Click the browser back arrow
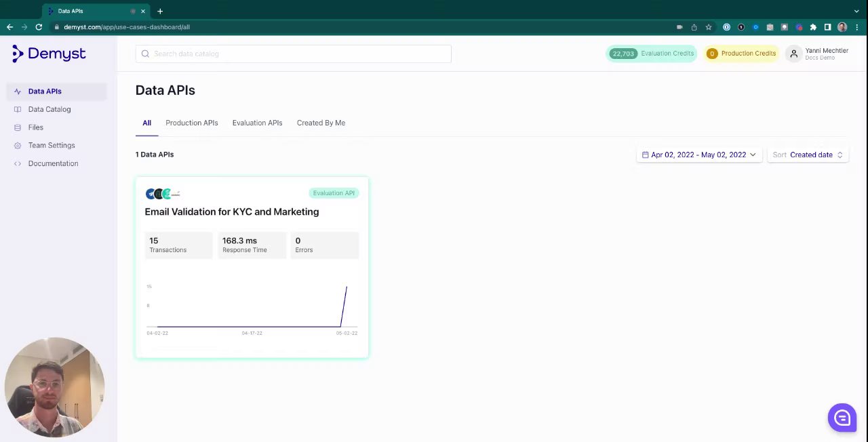The height and width of the screenshot is (442, 868). coord(9,27)
